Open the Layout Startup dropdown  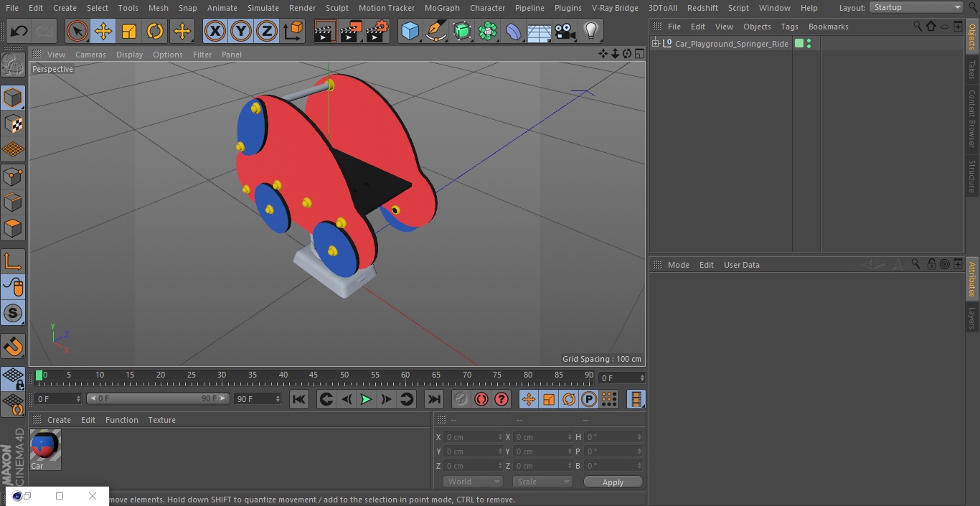(917, 7)
